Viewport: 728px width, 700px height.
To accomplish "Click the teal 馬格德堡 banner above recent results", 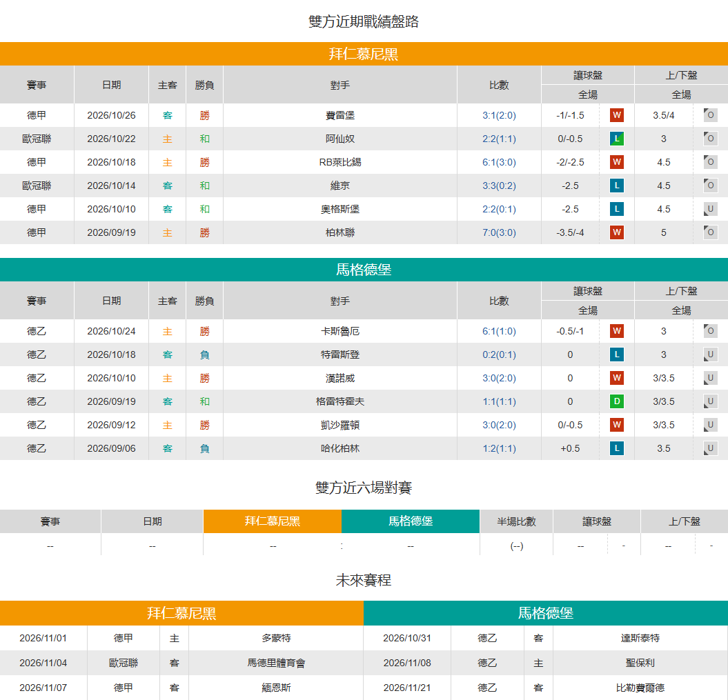I will coord(364,270).
